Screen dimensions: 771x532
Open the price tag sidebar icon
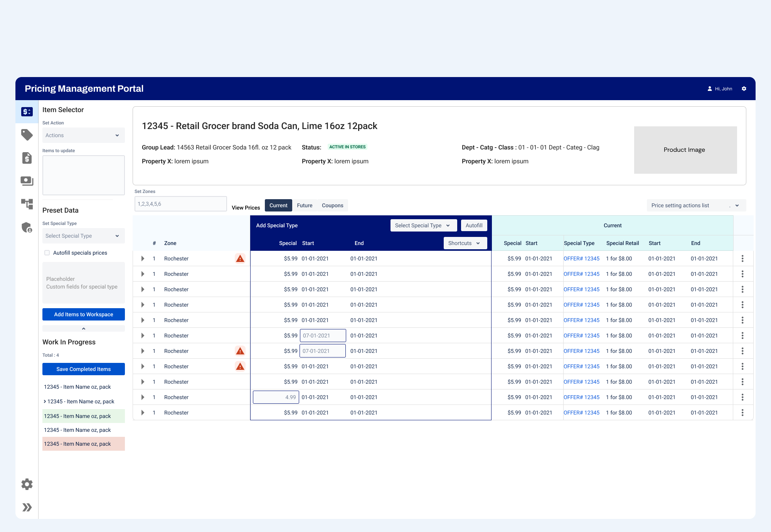[27, 135]
